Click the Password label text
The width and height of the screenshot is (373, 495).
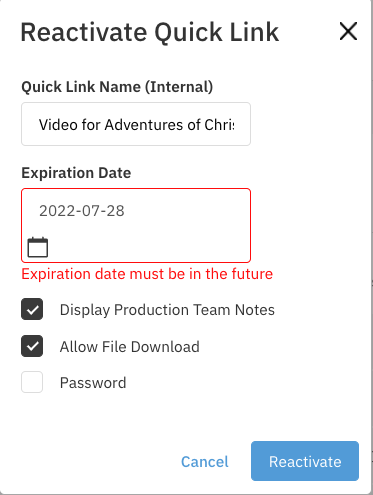point(93,383)
